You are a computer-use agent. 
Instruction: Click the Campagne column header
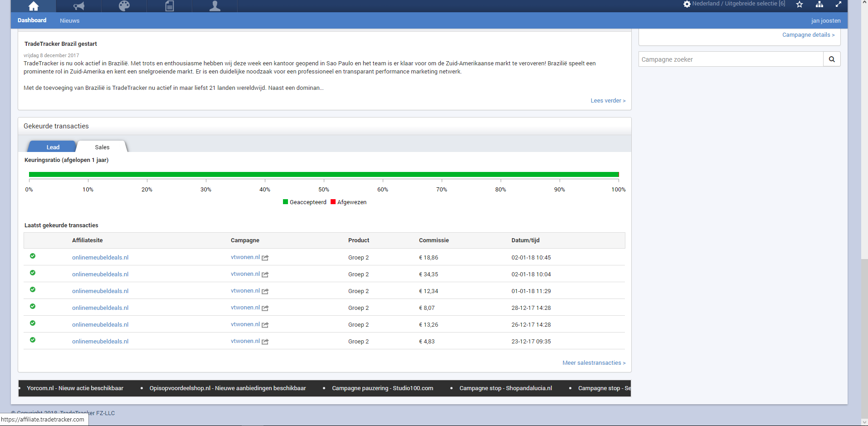pyautogui.click(x=245, y=240)
